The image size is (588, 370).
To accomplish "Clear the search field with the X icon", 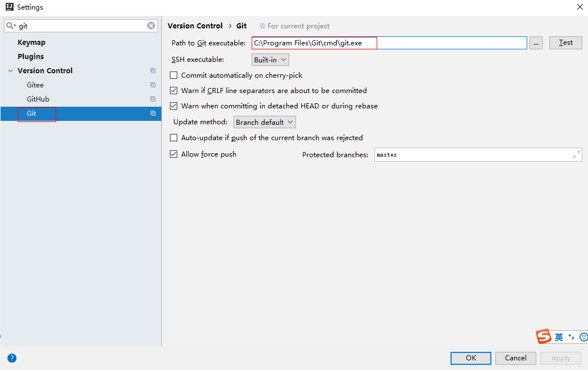I will coord(151,26).
